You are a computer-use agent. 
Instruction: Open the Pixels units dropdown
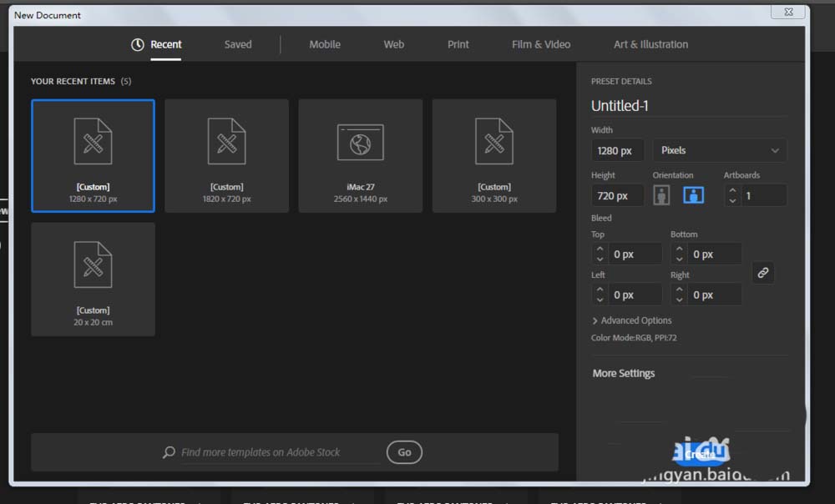tap(720, 150)
